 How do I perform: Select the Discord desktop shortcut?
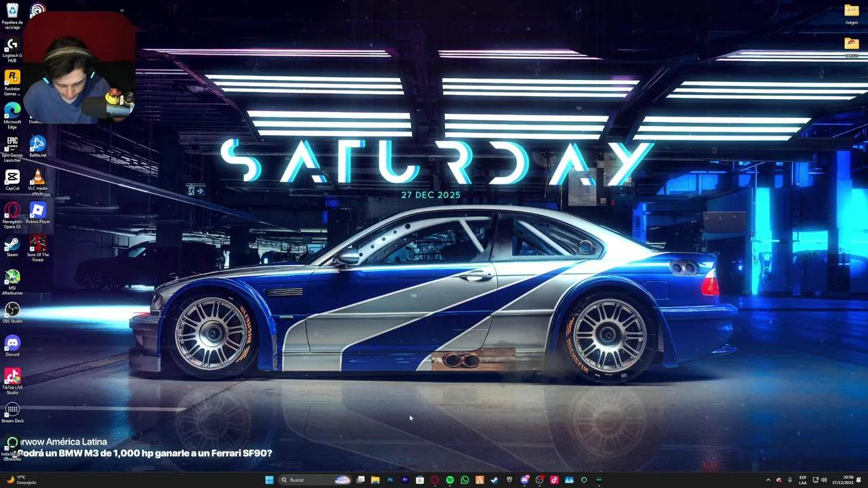pos(12,346)
